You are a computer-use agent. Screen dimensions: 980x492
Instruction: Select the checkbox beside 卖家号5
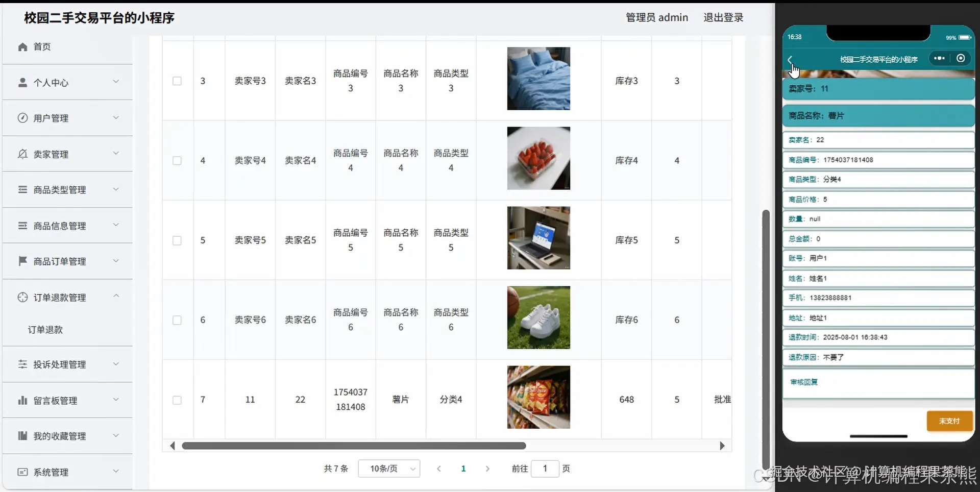[x=177, y=240]
